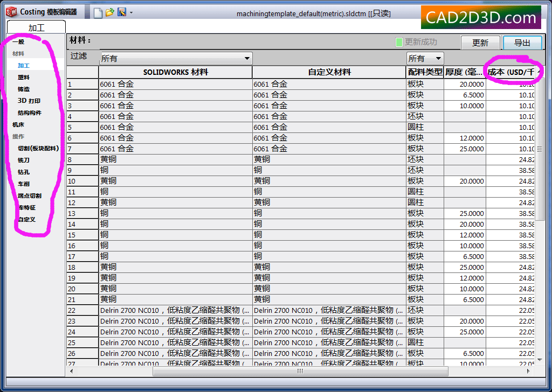Click the 厚度 column header
Viewport: 552px width, 392px height.
pos(465,73)
